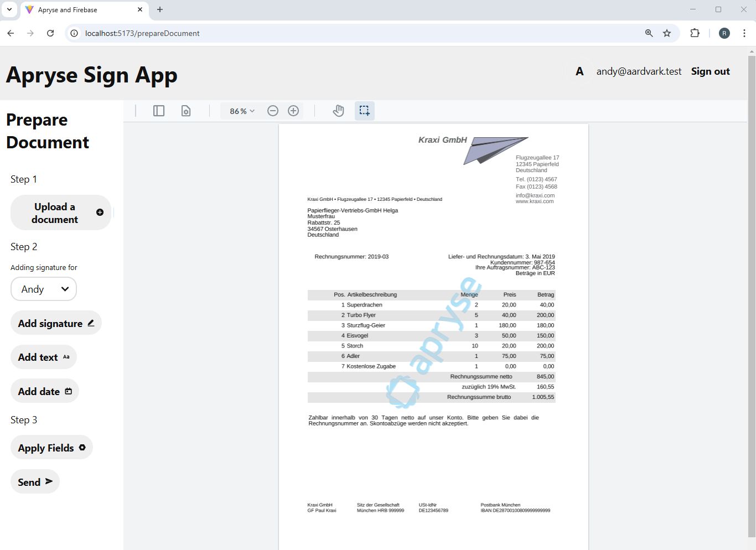Click the Superdrachen row in invoice
Screen dimensions: 756x550
[432, 305]
